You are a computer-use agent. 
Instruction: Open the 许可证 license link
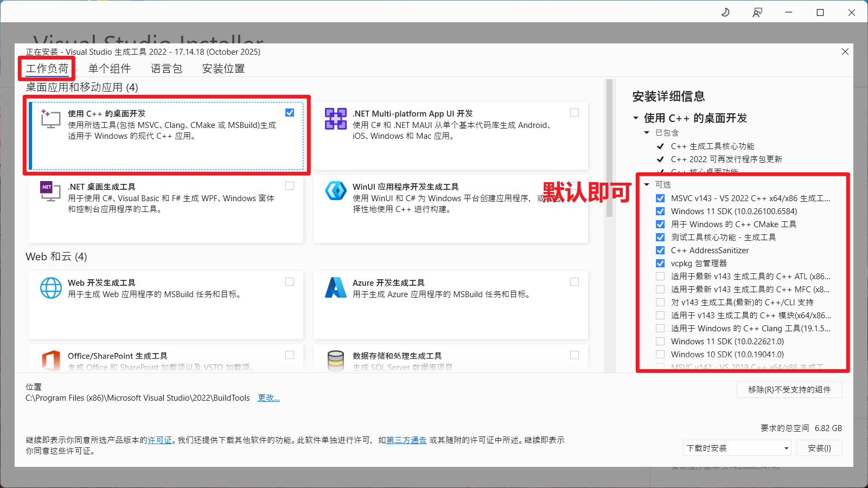[159, 440]
